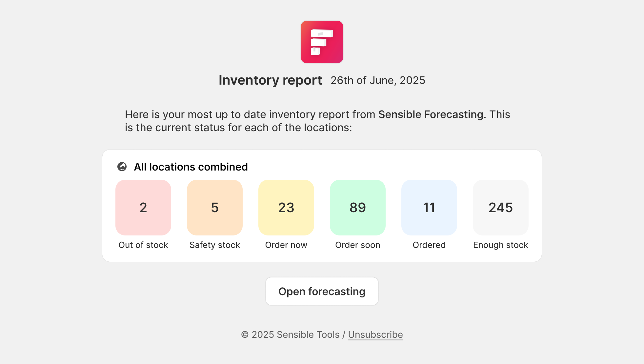Click the Out of stock label
The image size is (644, 364).
(x=143, y=245)
